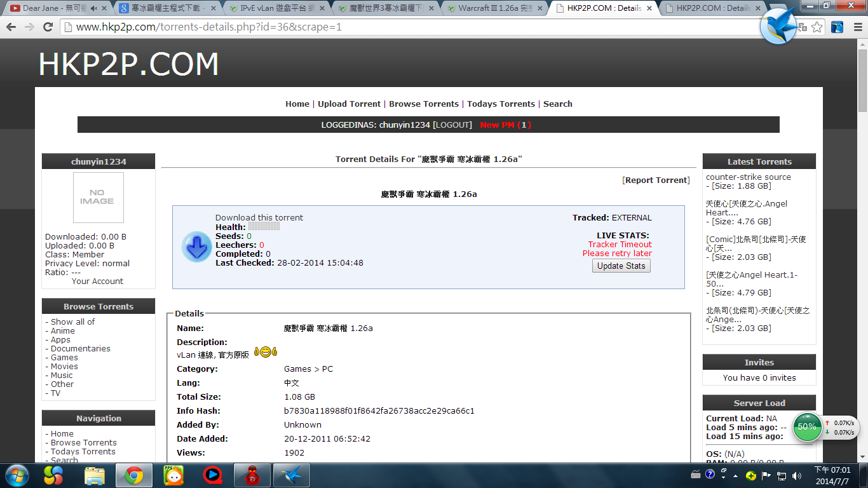Open the Your Account link
868x488 pixels.
point(98,281)
